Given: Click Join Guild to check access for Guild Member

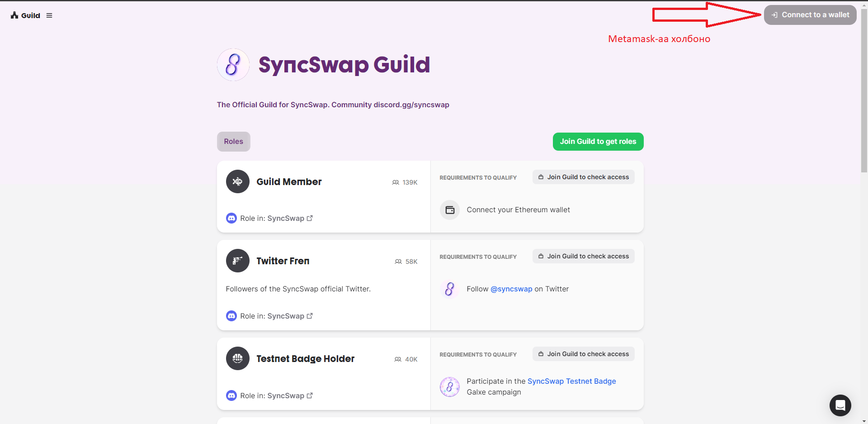Looking at the screenshot, I should [583, 176].
